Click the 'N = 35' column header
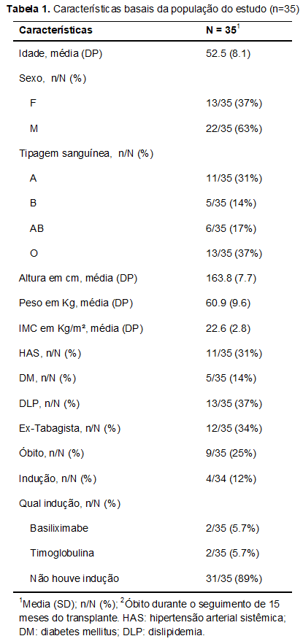Image resolution: width=303 pixels, height=644 pixels. point(223,30)
